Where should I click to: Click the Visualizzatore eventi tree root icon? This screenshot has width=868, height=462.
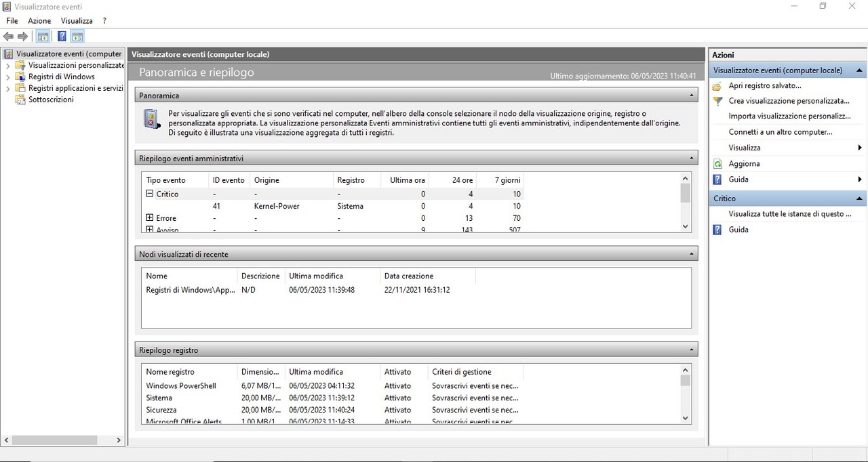click(x=9, y=54)
